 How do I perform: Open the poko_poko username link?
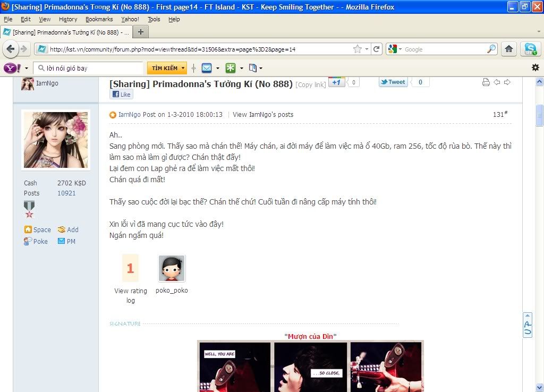pyautogui.click(x=172, y=291)
